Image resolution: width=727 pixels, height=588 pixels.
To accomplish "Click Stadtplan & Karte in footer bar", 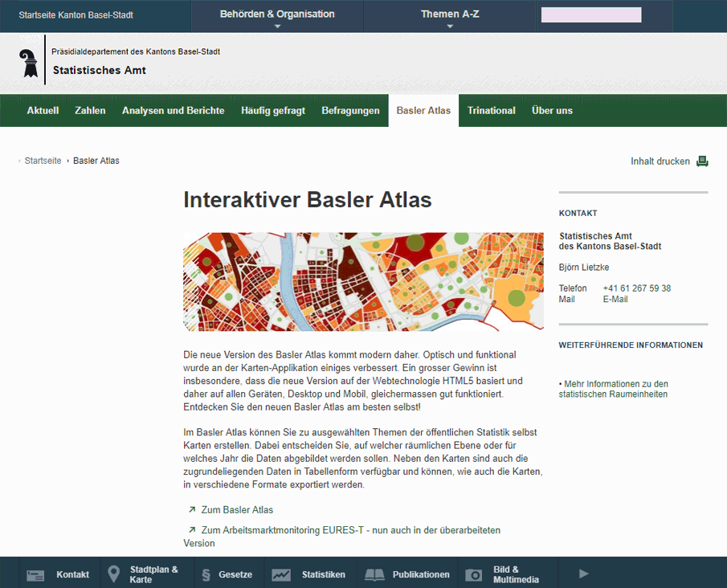I will [153, 574].
